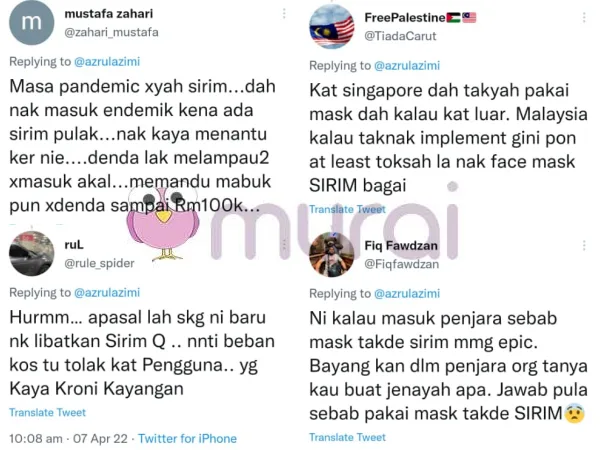This screenshot has height=450, width=600.
Task: Click the 10:08 am 07 Apr 22 timestamp
Action: (68, 439)
